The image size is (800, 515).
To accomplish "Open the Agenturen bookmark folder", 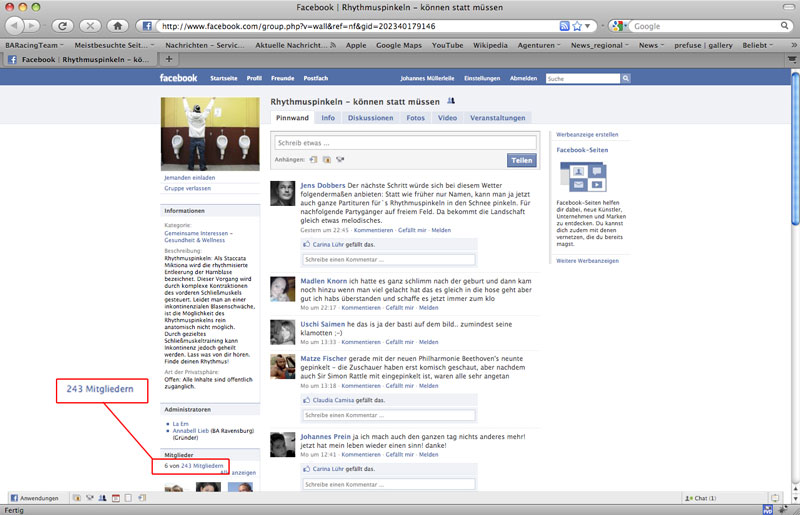I will tap(539, 45).
